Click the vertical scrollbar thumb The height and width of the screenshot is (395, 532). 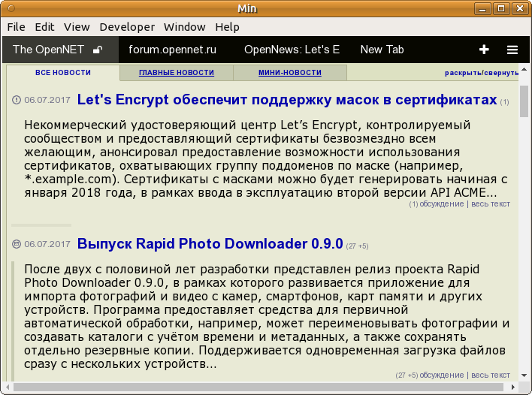coord(524,101)
